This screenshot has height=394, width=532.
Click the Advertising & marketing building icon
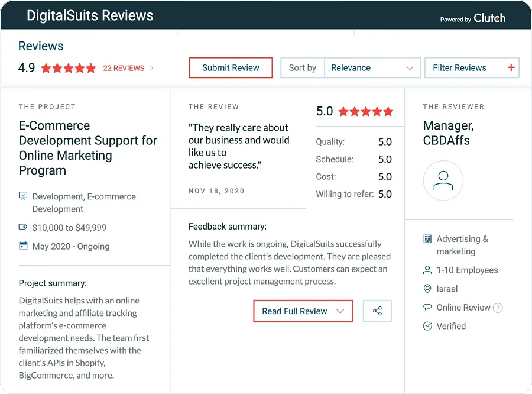[x=427, y=239]
